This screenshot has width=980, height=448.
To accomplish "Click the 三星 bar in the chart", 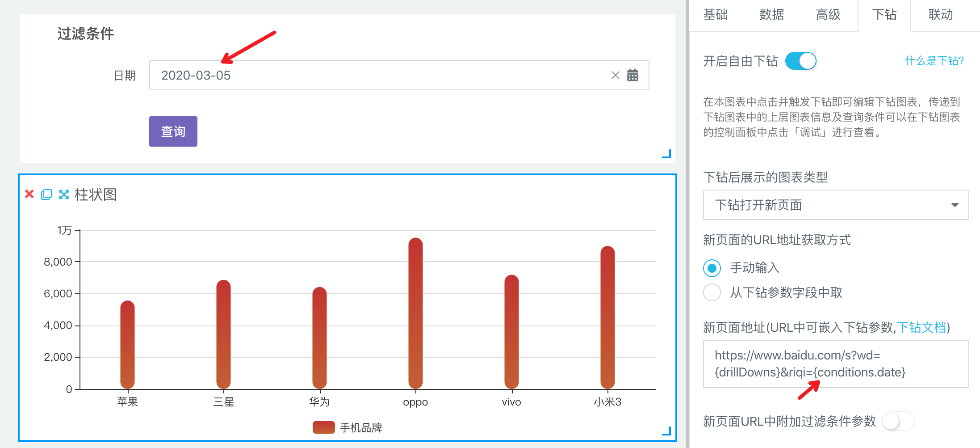I will pos(223,334).
